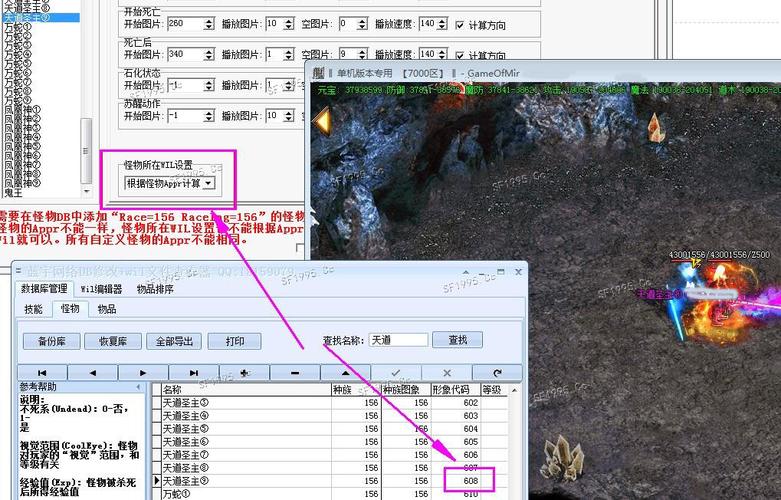Click spinner of 苏醒动作 开始图片 -1

coord(209,116)
